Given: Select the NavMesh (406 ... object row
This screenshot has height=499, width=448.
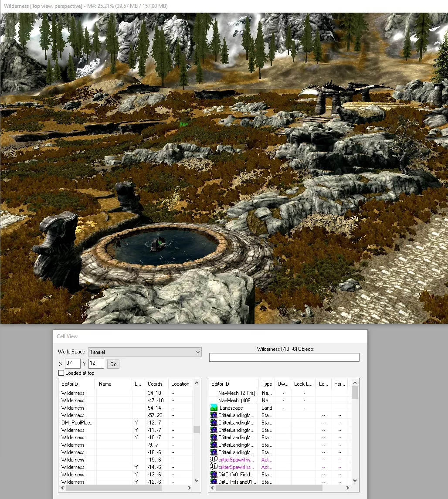Looking at the screenshot, I should tap(280, 401).
